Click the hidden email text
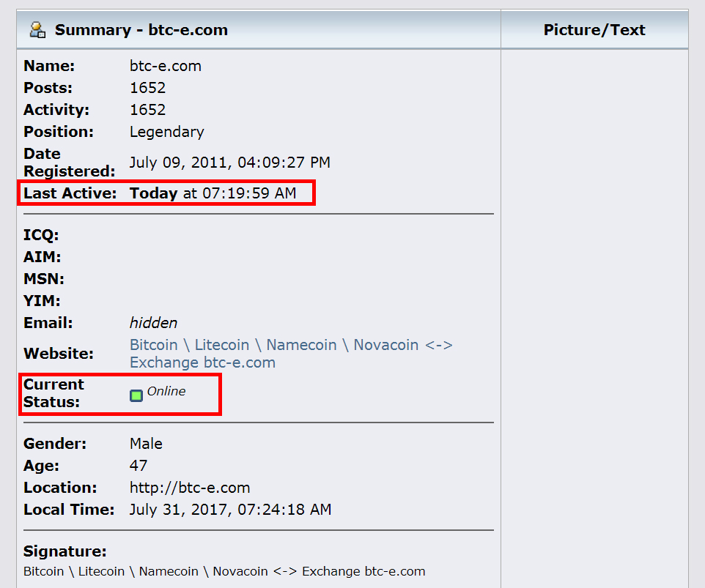The width and height of the screenshot is (705, 588). click(153, 322)
